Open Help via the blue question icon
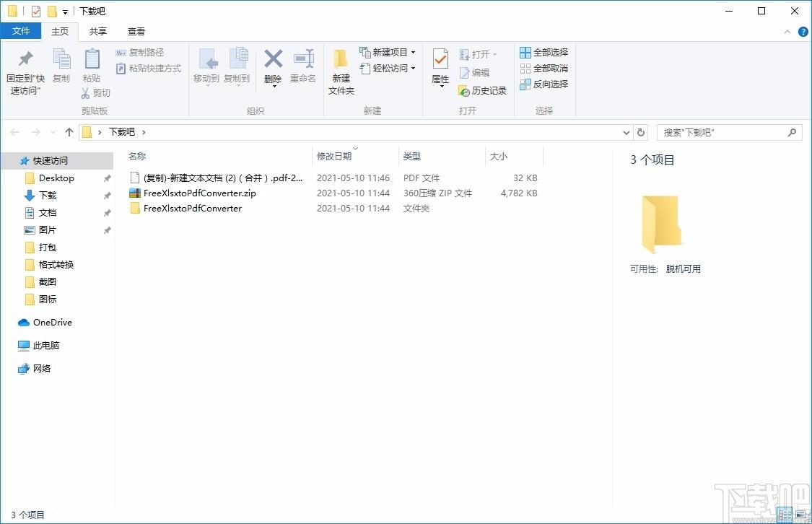812x524 pixels. click(x=803, y=32)
